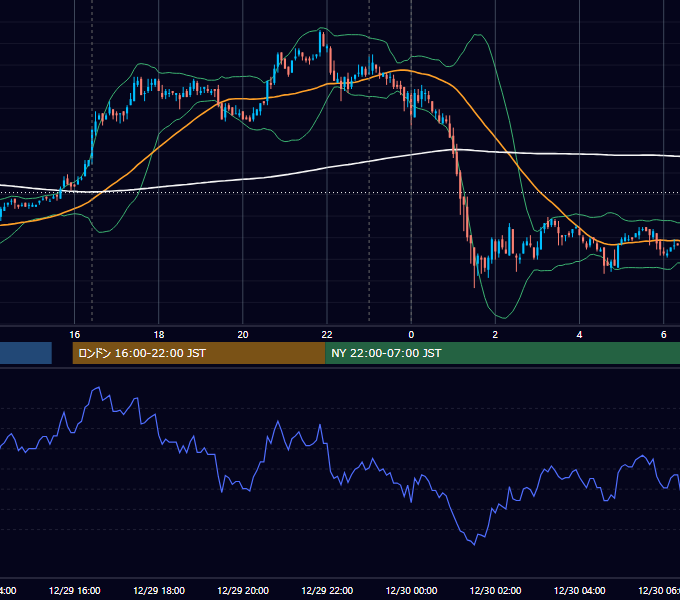This screenshot has height=600, width=680.
Task: Click the 12/30 04:00 date label
Action: [x=579, y=590]
